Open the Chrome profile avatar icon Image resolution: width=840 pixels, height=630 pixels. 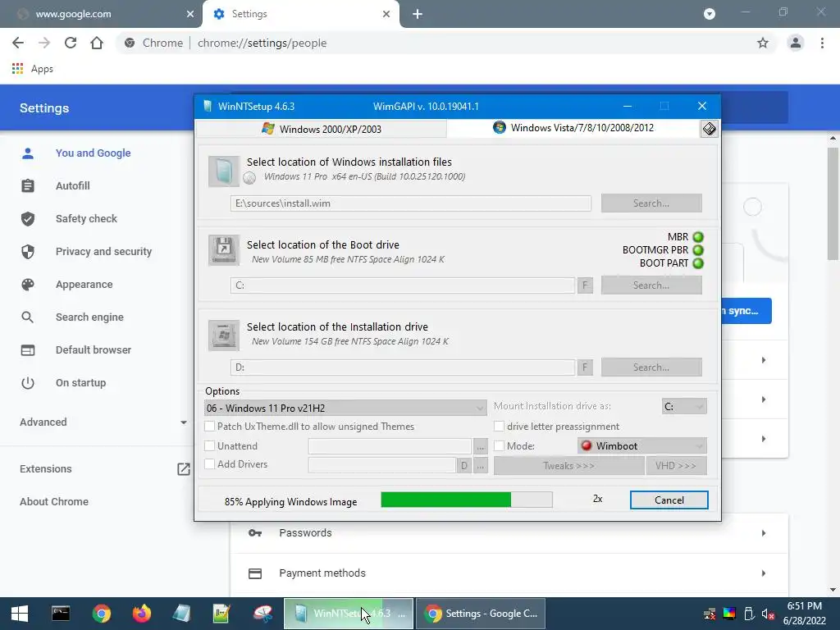coord(796,43)
